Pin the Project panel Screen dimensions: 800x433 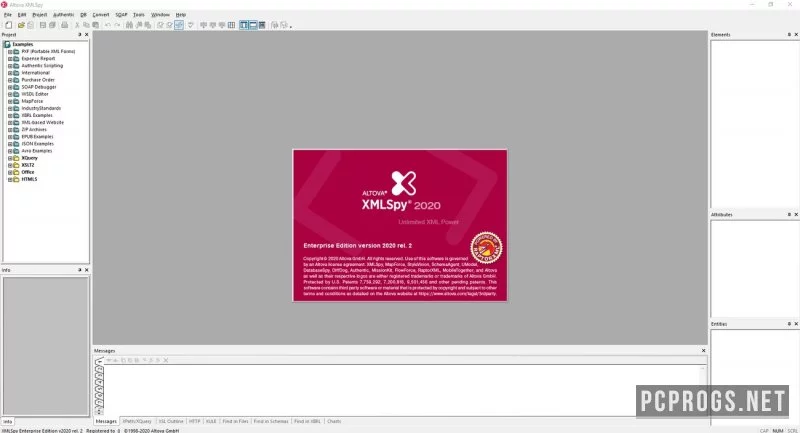[x=80, y=35]
